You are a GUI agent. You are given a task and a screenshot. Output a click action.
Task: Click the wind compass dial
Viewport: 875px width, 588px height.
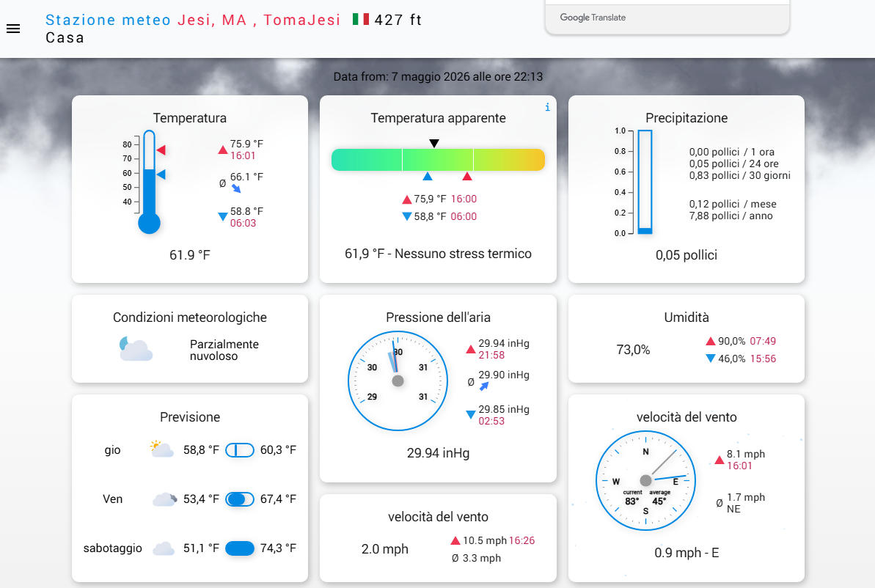(x=645, y=480)
